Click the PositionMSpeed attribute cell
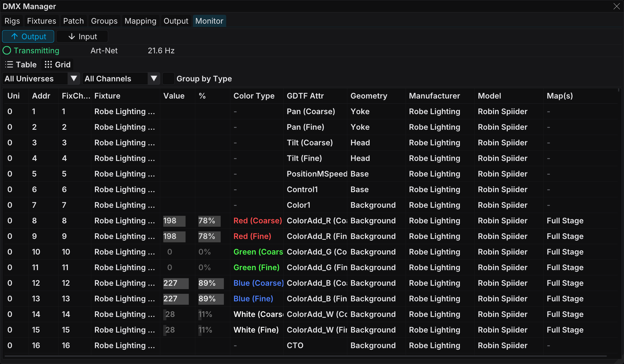The image size is (624, 364). [317, 174]
